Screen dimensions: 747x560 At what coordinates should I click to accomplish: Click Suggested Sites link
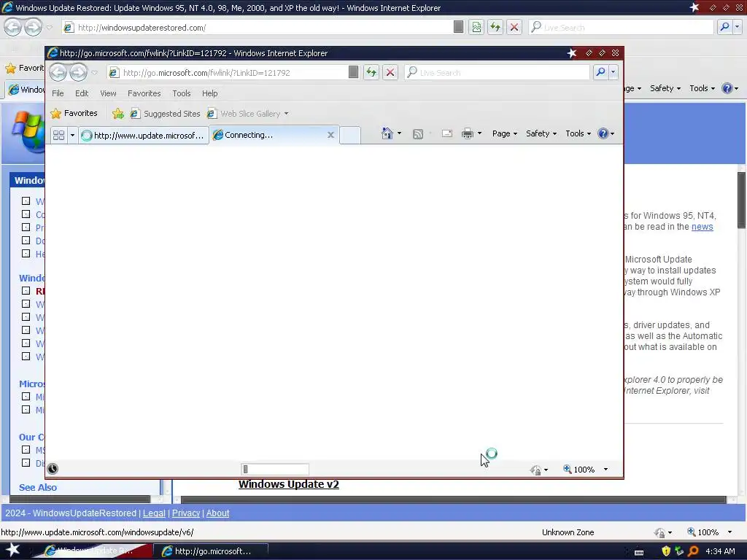point(166,114)
